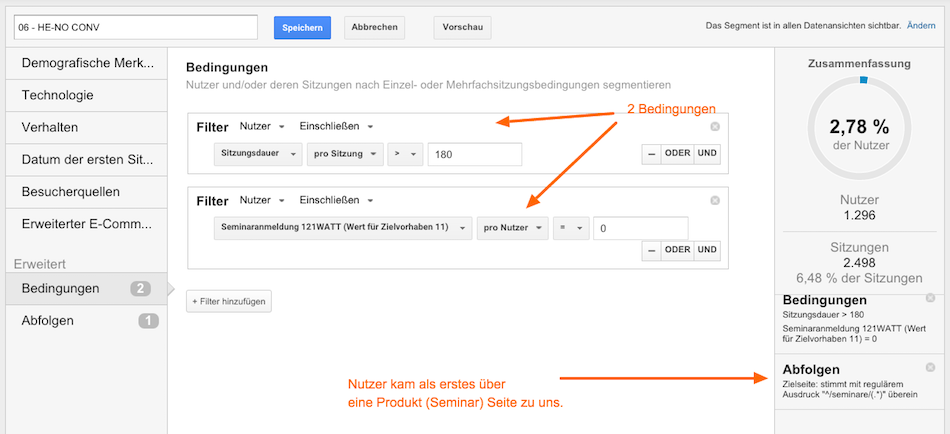This screenshot has width=950, height=434.
Task: Click the Zielseite regex summary text
Action: [x=850, y=389]
